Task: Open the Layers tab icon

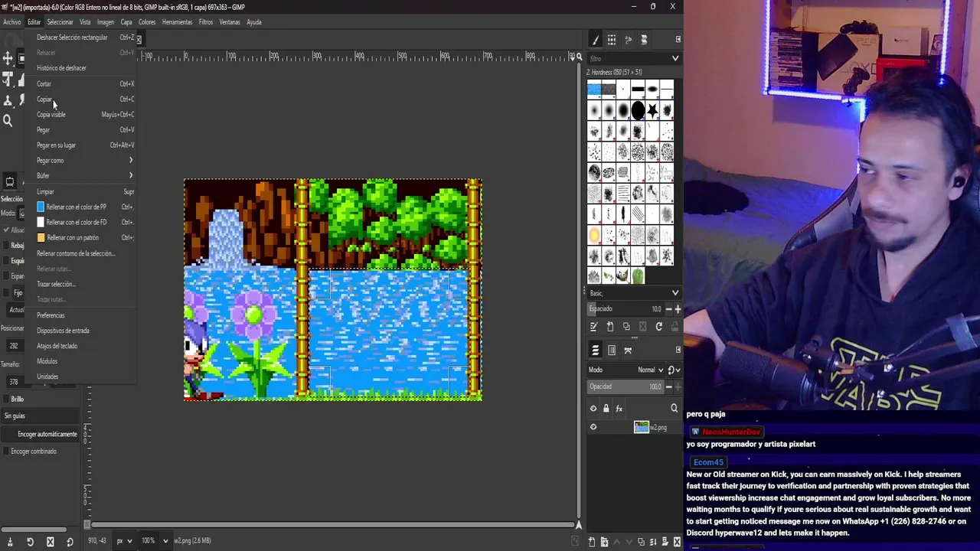Action: coord(595,350)
